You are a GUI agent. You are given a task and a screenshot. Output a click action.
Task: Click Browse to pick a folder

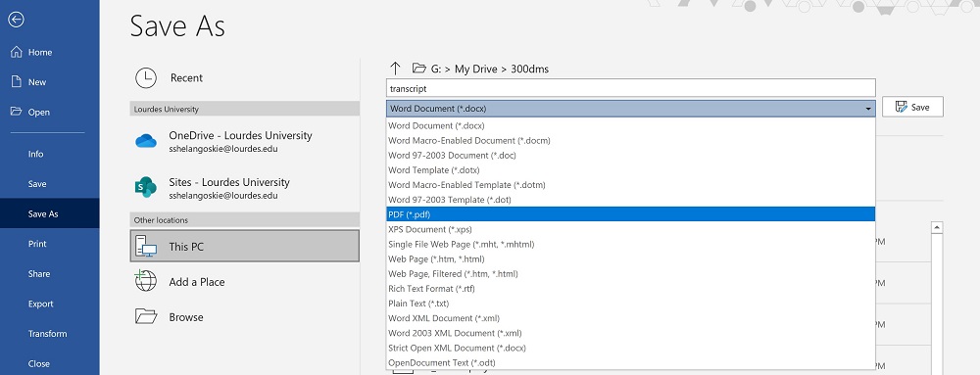pos(245,317)
